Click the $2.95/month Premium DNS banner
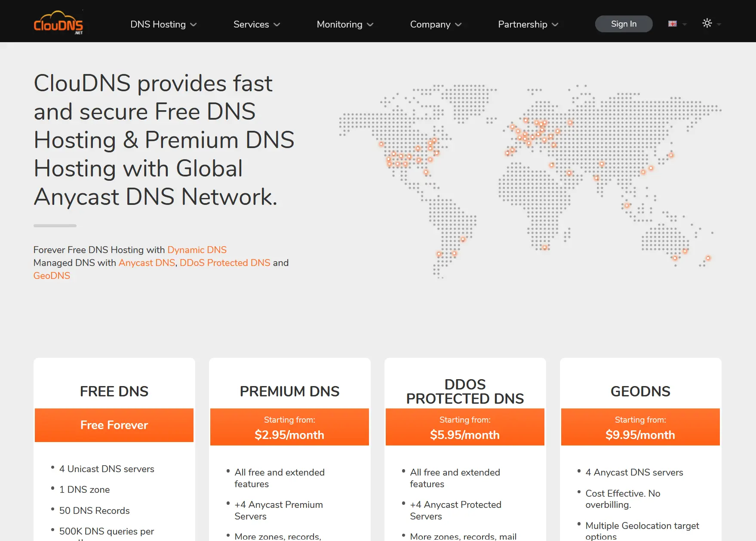This screenshot has width=756, height=541. tap(289, 427)
